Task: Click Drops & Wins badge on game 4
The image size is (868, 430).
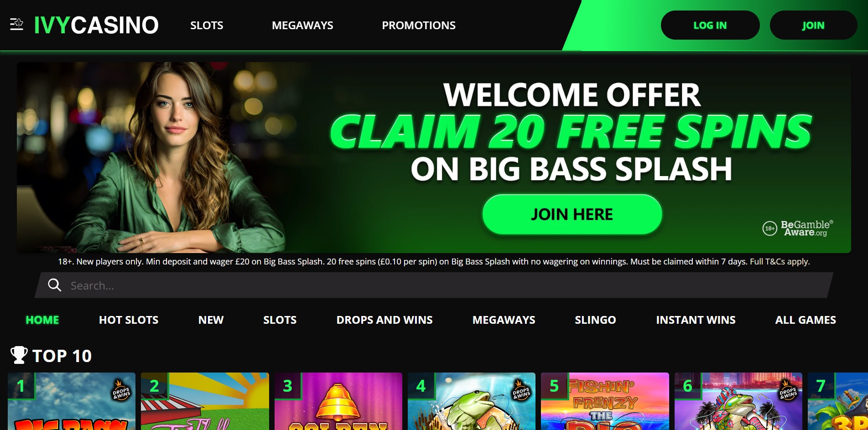Action: click(x=521, y=390)
